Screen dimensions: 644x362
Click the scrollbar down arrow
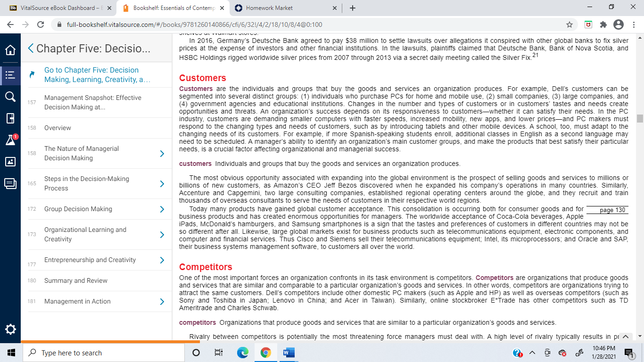(x=640, y=336)
